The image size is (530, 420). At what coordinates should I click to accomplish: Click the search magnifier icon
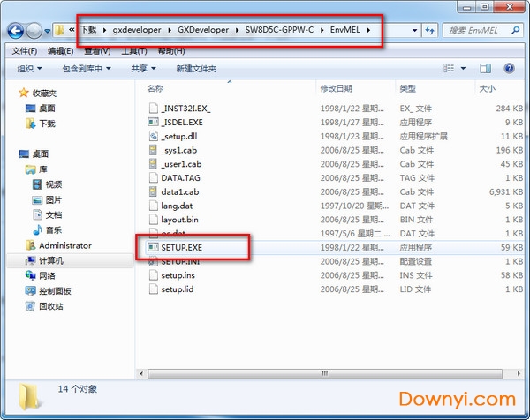tap(516, 30)
